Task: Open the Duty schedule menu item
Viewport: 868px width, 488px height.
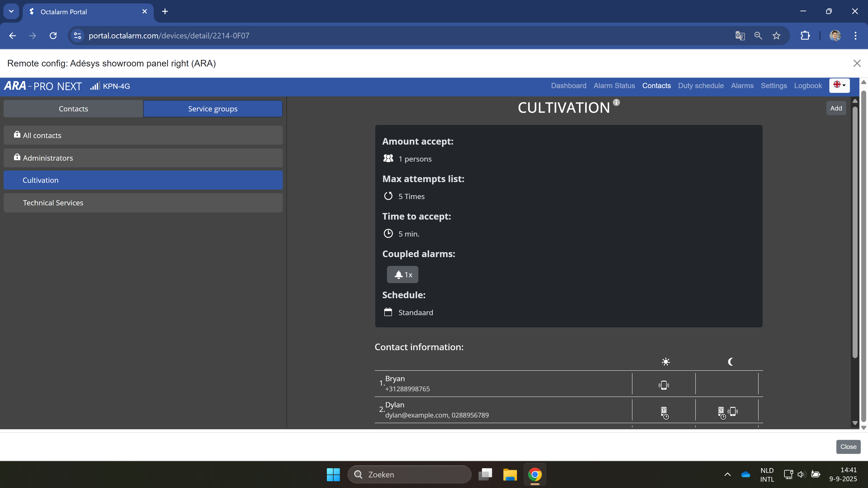Action: (x=701, y=86)
